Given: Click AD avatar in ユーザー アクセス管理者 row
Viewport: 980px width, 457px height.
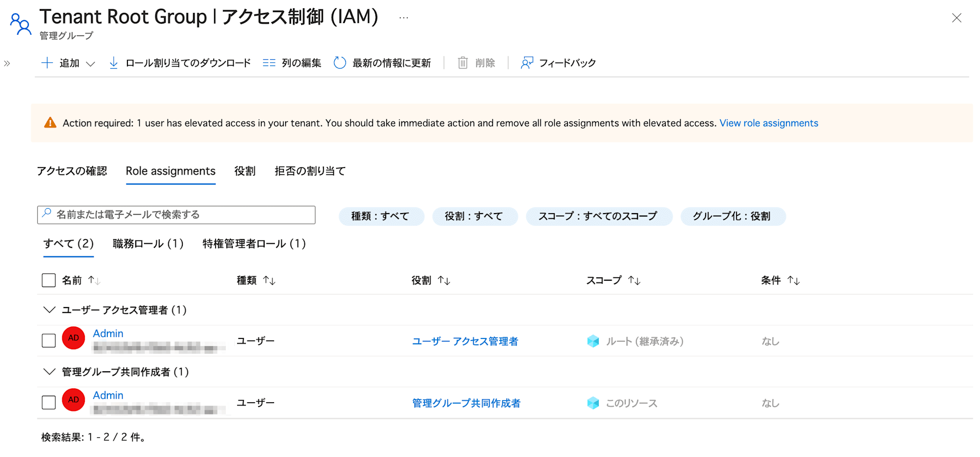Looking at the screenshot, I should (73, 338).
